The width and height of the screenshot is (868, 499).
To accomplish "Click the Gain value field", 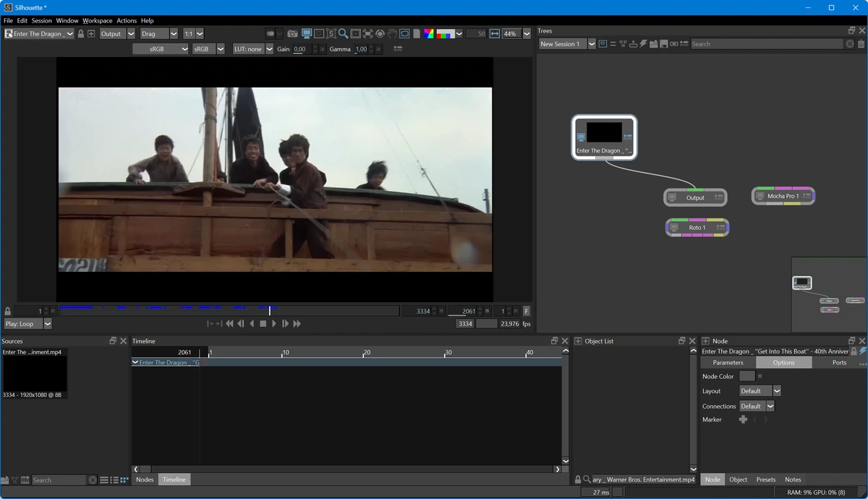I will point(301,49).
